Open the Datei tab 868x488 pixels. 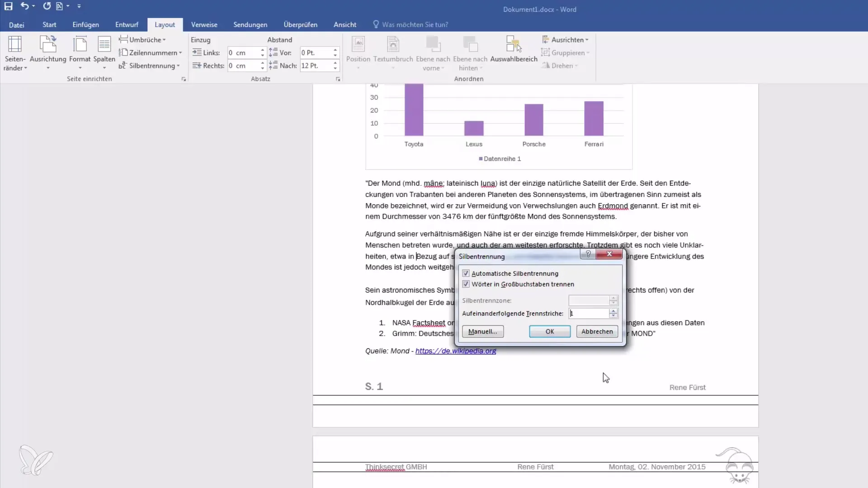[17, 25]
